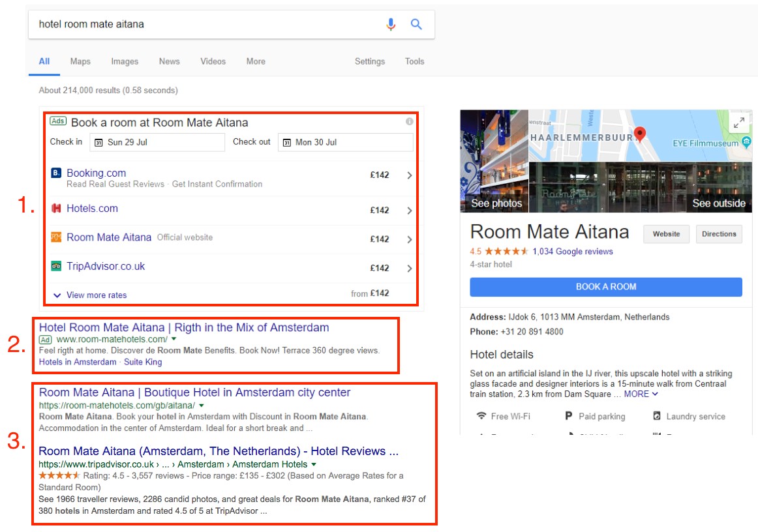Select the All search tab

[x=44, y=61]
